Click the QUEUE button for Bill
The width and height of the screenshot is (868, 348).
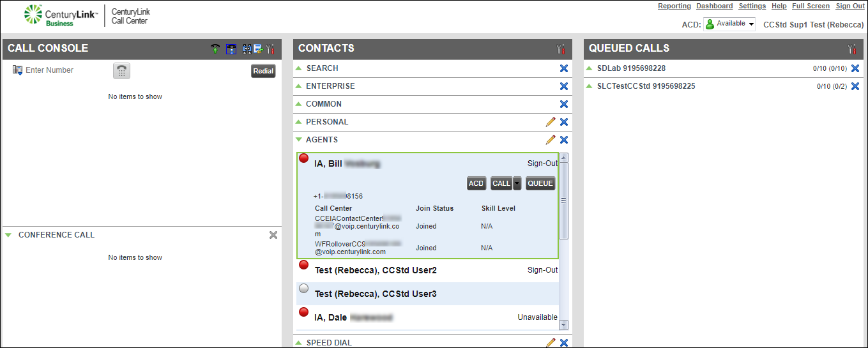tap(540, 183)
